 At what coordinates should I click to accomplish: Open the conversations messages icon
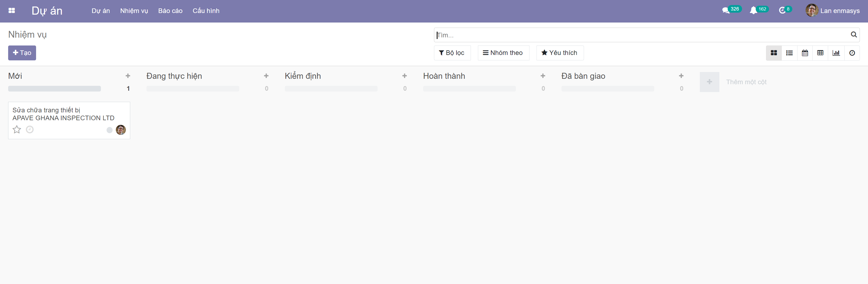point(726,11)
